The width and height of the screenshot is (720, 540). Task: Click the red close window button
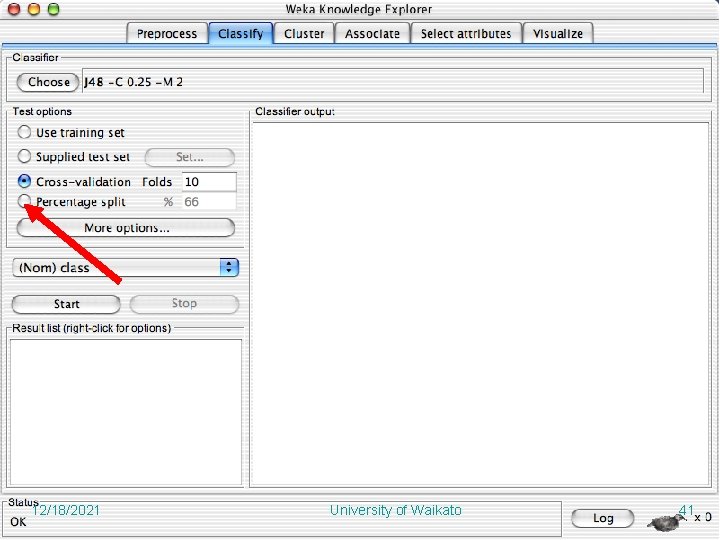point(14,9)
